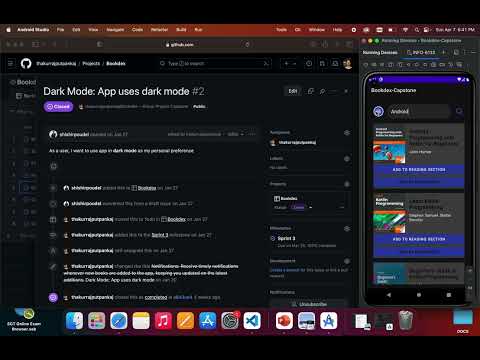The image size is (480, 360).
Task: Open the GitHub pull requests icon in the header
Action: click(322, 63)
